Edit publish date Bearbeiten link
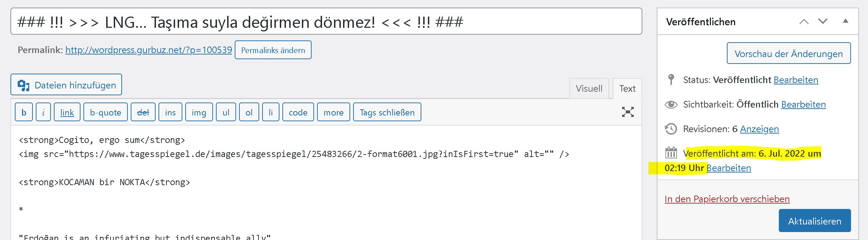The image size is (868, 240). pyautogui.click(x=729, y=168)
